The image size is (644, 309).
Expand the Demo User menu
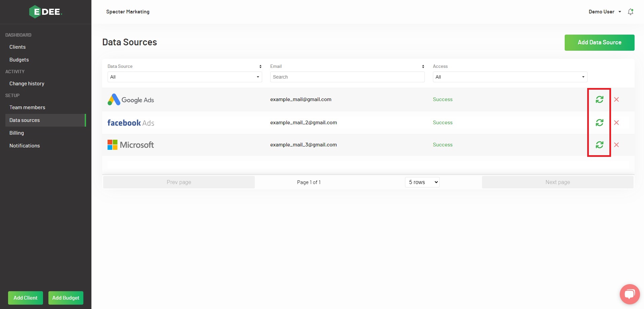(605, 12)
